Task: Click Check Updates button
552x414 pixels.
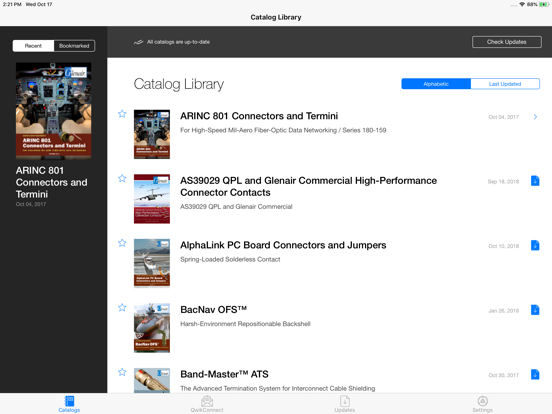Action: coord(507,42)
